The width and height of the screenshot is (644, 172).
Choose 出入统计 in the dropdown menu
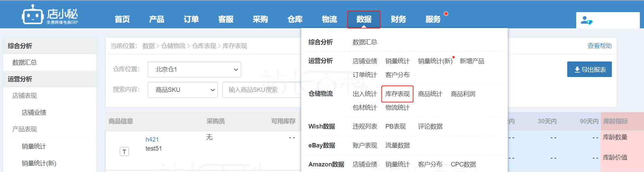click(x=365, y=94)
